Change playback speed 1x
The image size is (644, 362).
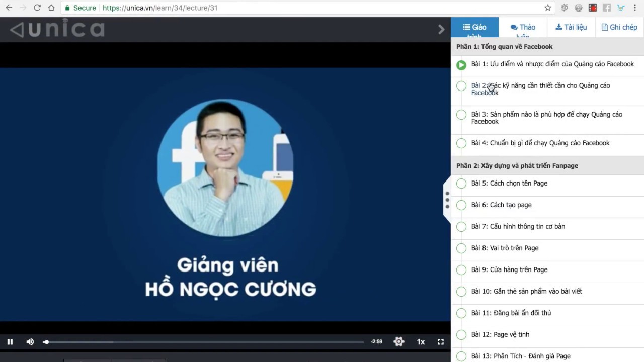(421, 342)
